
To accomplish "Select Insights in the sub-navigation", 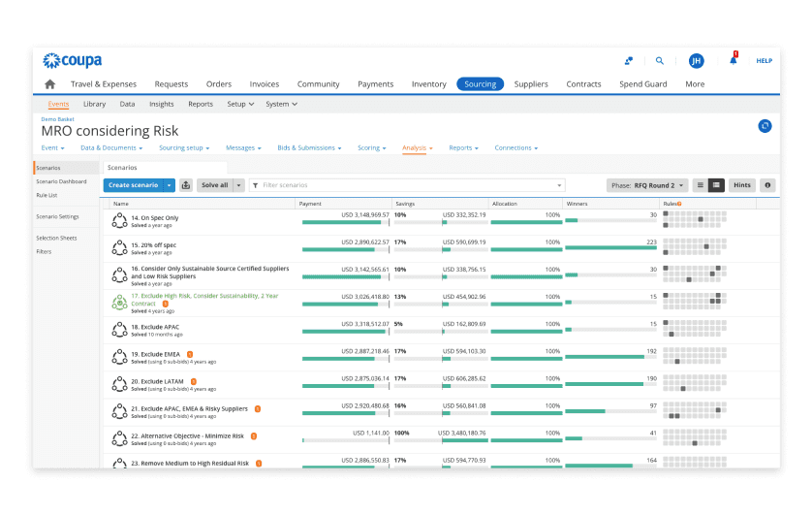I will 162,104.
